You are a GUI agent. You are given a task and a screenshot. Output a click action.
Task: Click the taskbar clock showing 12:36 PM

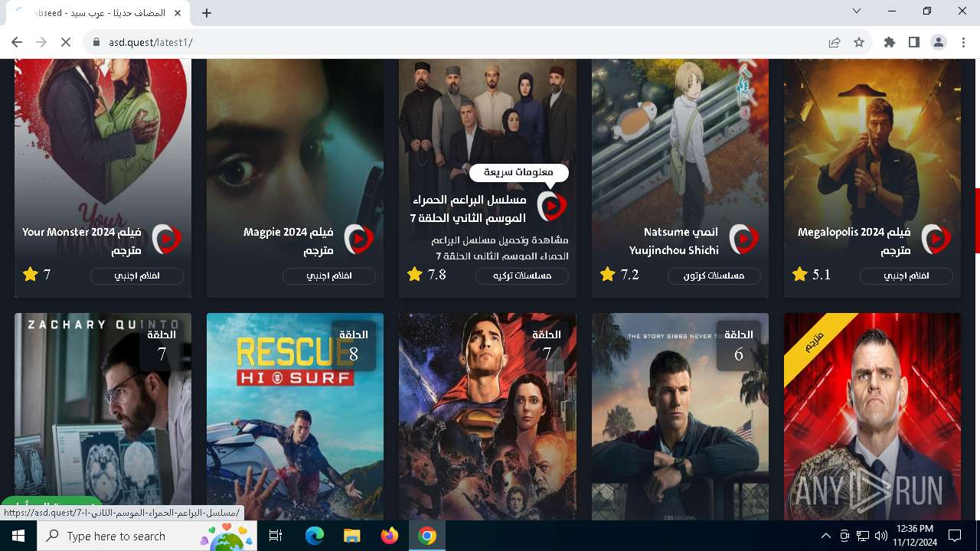(914, 536)
